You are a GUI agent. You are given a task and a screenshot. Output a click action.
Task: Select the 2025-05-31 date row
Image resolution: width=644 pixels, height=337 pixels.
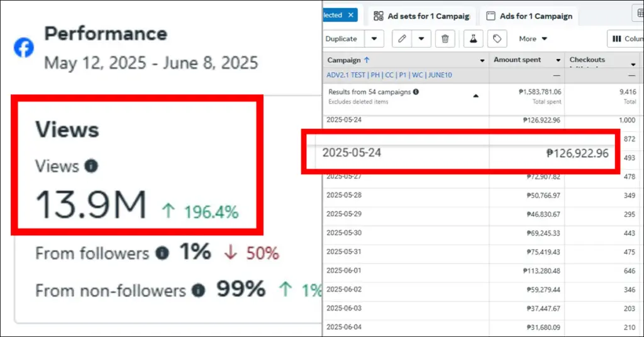click(x=344, y=251)
